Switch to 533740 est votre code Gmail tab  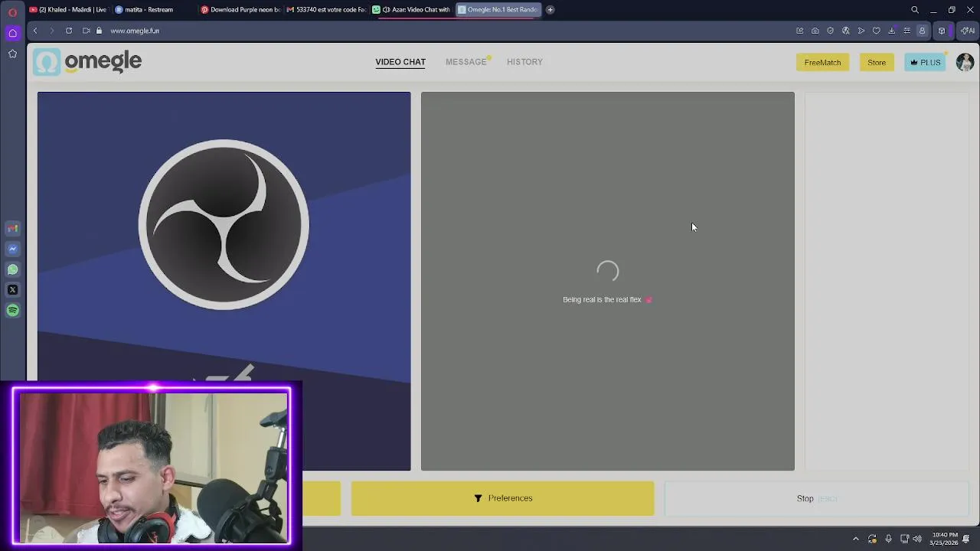pos(325,10)
